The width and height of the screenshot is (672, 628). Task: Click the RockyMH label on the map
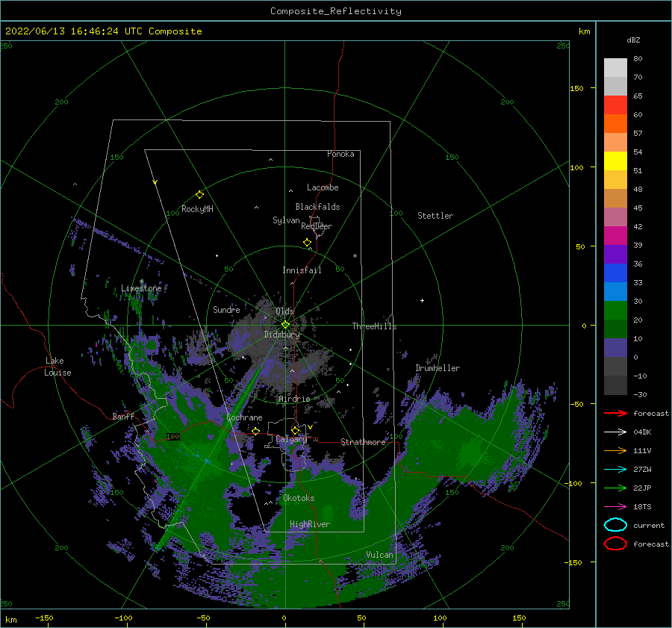point(197,209)
